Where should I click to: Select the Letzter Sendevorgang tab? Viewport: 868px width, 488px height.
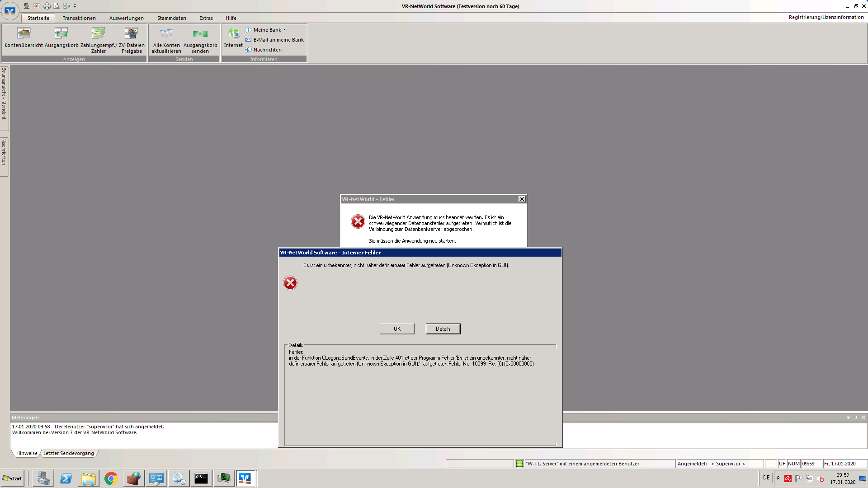[x=69, y=453]
